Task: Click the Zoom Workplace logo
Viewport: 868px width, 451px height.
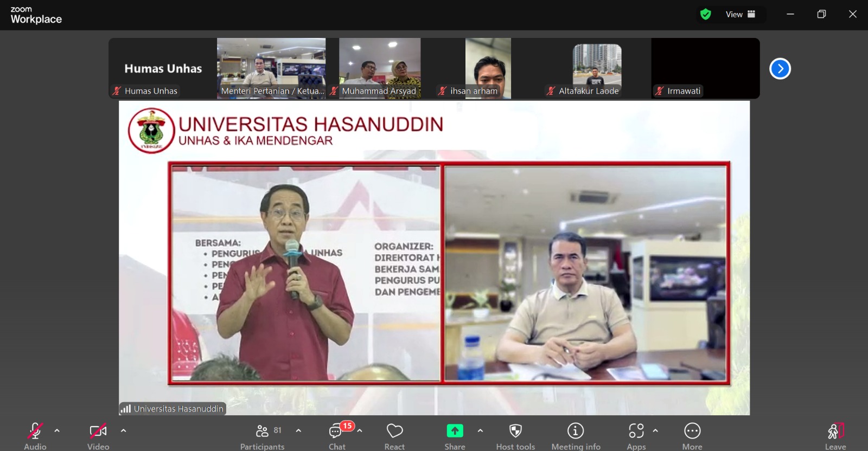Action: pyautogui.click(x=36, y=15)
